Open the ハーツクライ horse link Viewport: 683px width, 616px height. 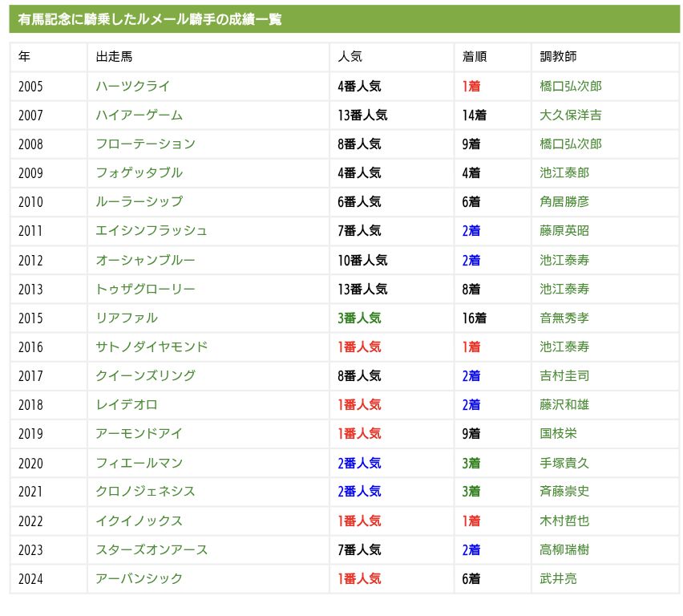click(x=132, y=86)
